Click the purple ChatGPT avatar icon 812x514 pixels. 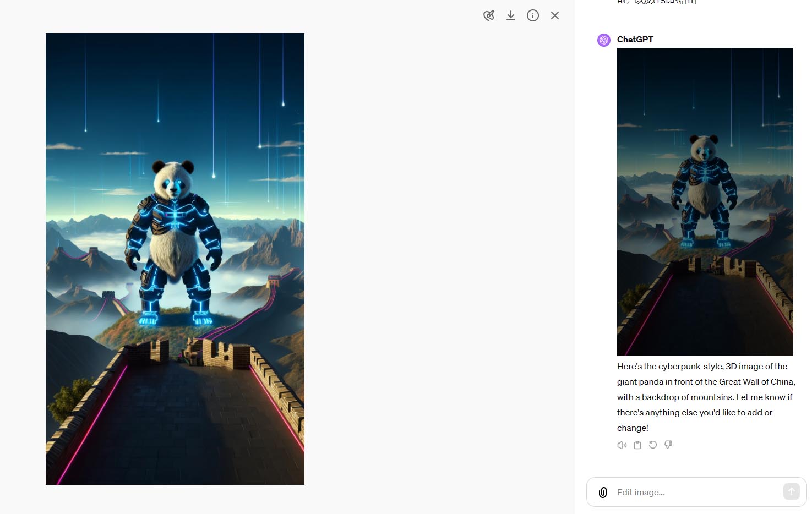[604, 40]
